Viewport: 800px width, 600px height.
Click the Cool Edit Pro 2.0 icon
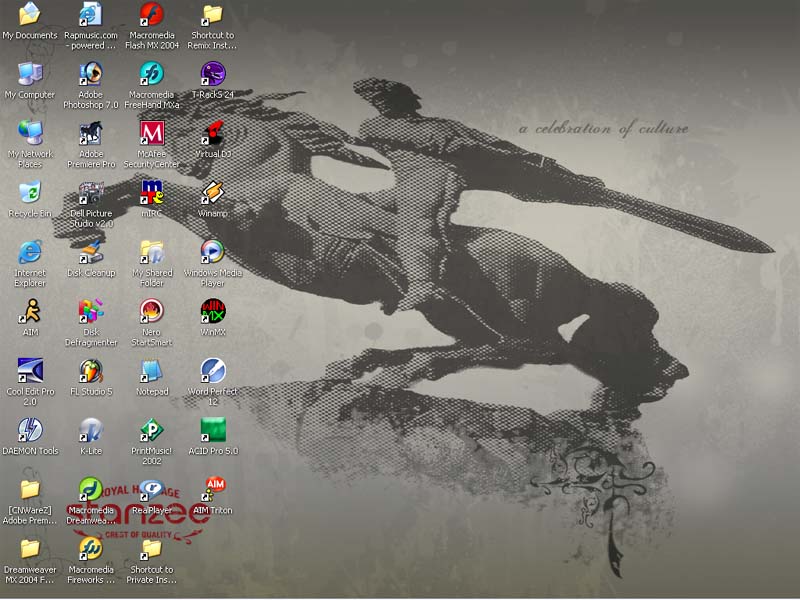30,371
